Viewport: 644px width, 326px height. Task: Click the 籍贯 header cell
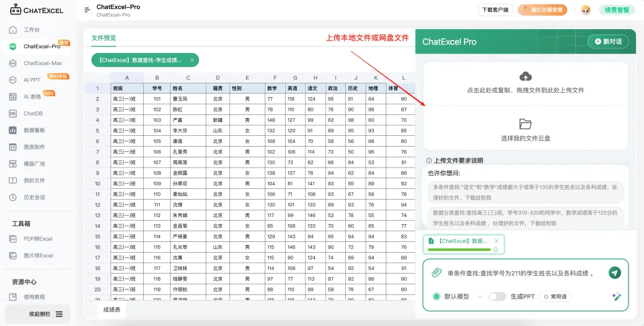click(x=218, y=88)
